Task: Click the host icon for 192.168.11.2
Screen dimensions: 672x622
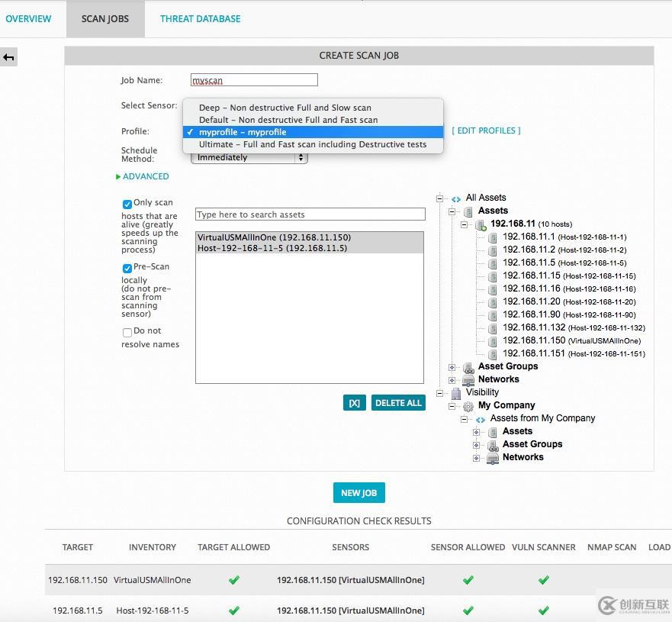Action: 493,250
